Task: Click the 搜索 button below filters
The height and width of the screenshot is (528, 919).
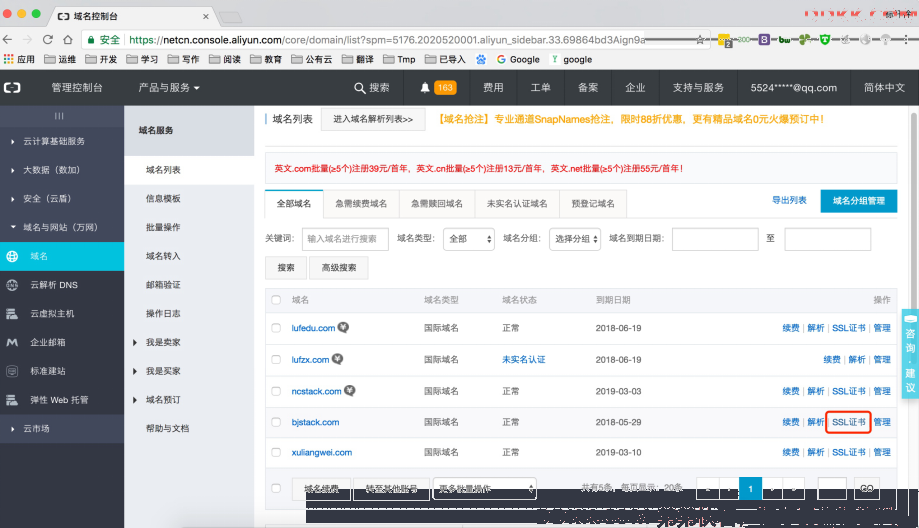Action: (286, 268)
